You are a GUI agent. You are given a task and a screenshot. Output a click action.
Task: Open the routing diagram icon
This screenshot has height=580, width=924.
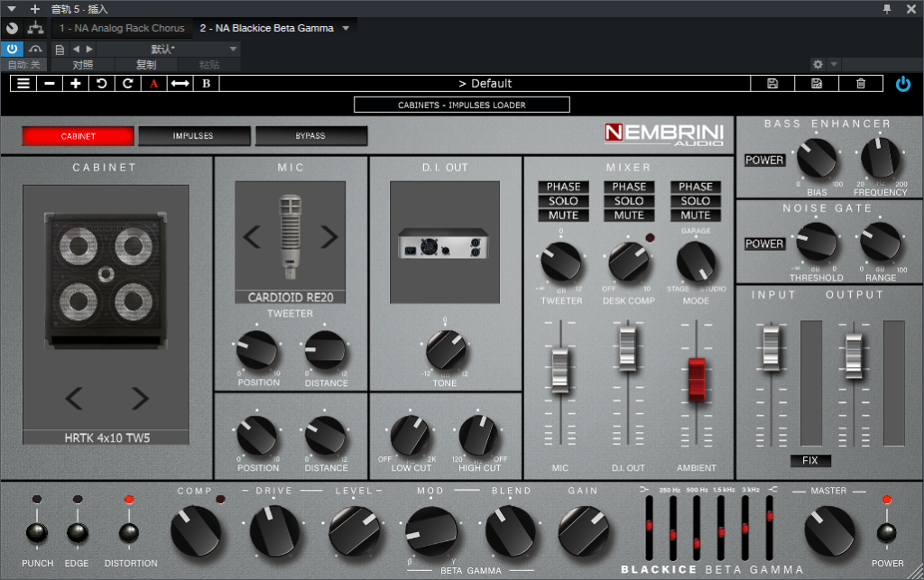(x=36, y=28)
